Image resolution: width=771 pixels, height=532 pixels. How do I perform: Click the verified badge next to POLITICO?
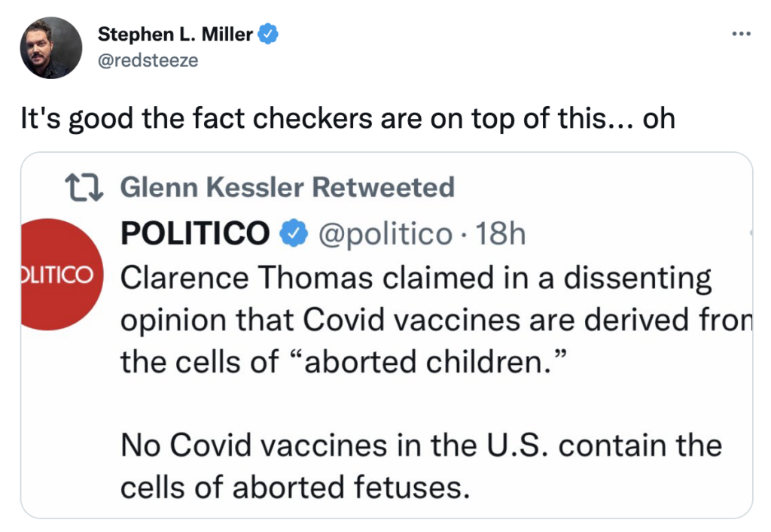click(x=293, y=234)
